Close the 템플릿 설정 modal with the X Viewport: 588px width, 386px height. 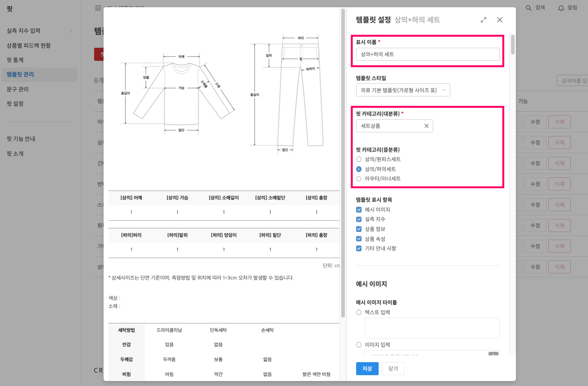(499, 20)
